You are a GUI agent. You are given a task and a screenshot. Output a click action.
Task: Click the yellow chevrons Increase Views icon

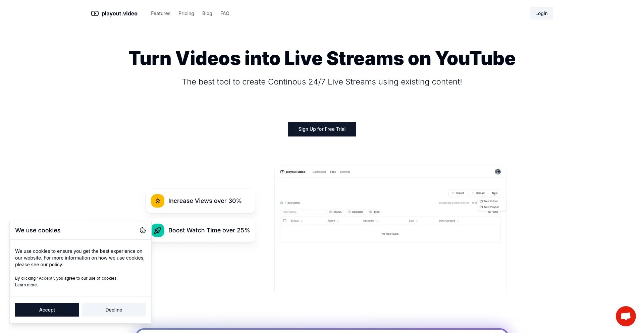coord(158,201)
